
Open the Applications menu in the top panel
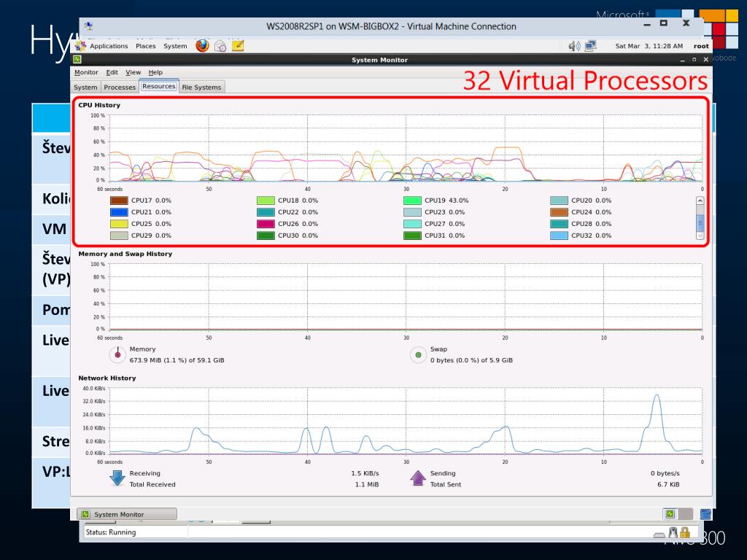click(108, 46)
